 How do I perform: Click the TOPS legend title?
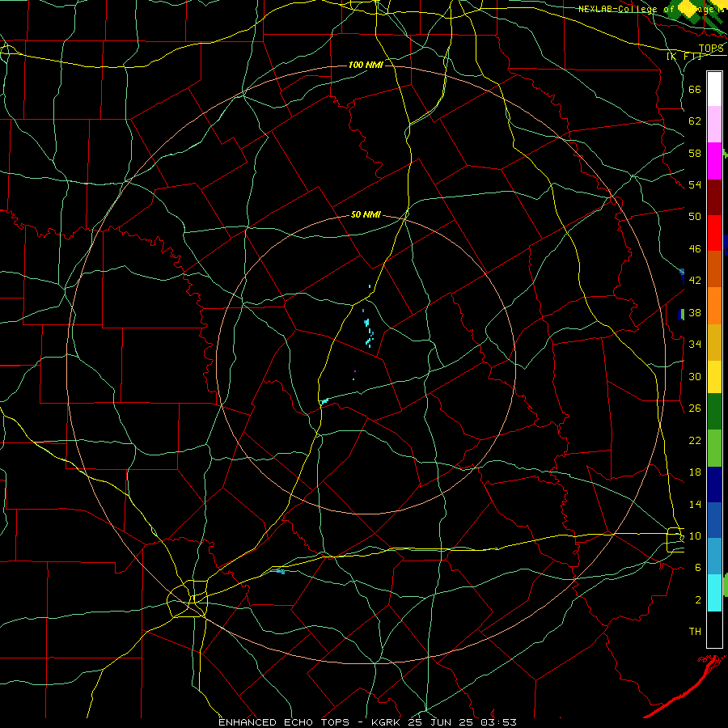(x=711, y=49)
